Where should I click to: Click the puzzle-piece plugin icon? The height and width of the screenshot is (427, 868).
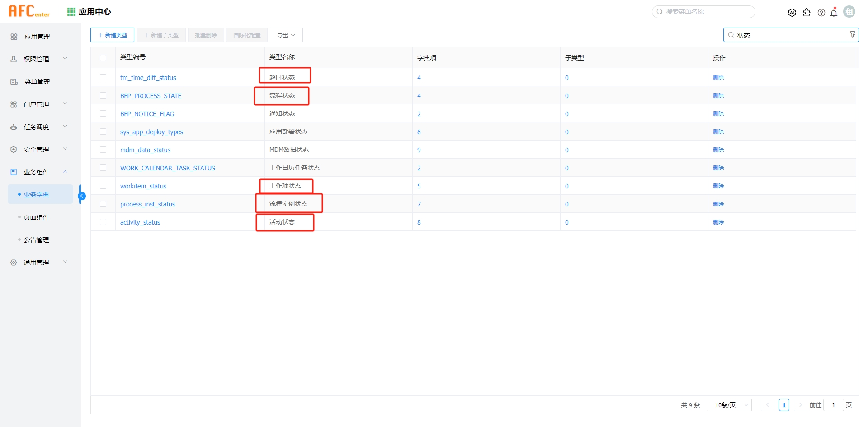pos(807,13)
